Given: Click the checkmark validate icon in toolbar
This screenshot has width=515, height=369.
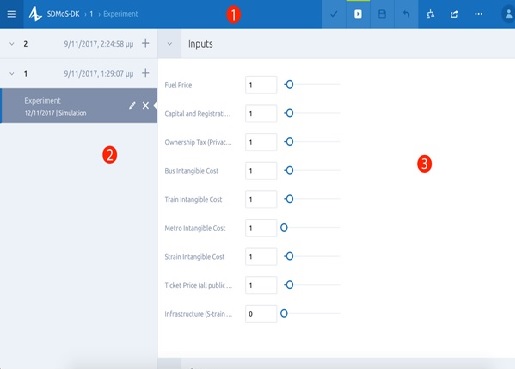Looking at the screenshot, I should pos(334,14).
